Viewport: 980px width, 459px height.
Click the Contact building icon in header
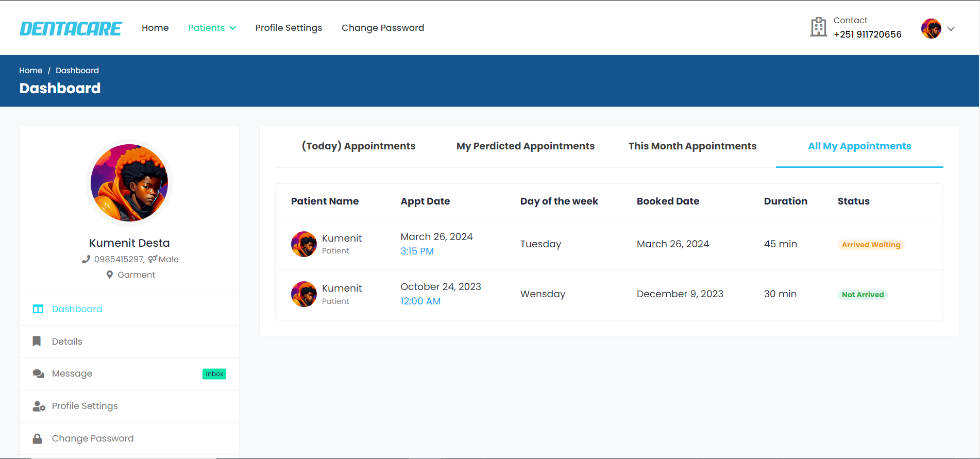818,27
